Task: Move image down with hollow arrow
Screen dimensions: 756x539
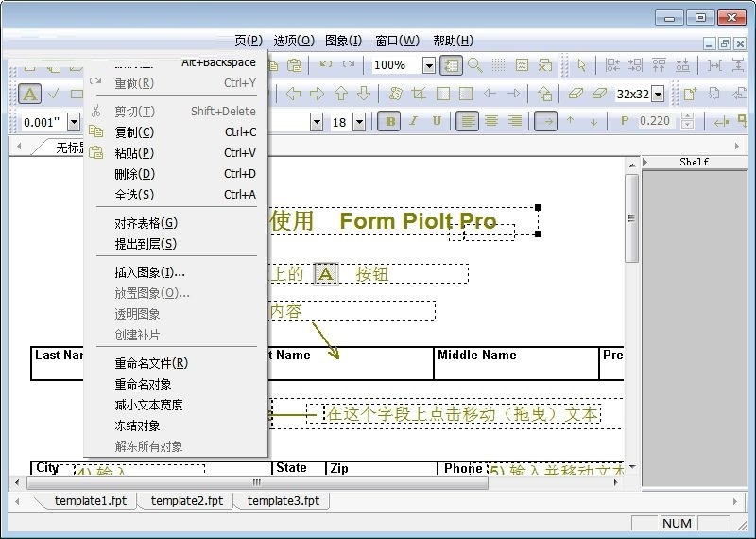Action: (x=364, y=93)
